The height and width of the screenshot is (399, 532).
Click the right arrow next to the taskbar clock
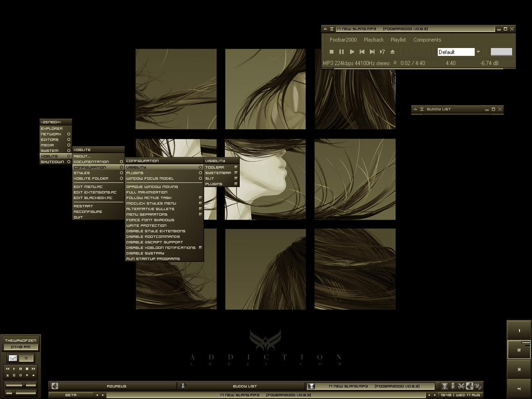pyautogui.click(x=435, y=395)
